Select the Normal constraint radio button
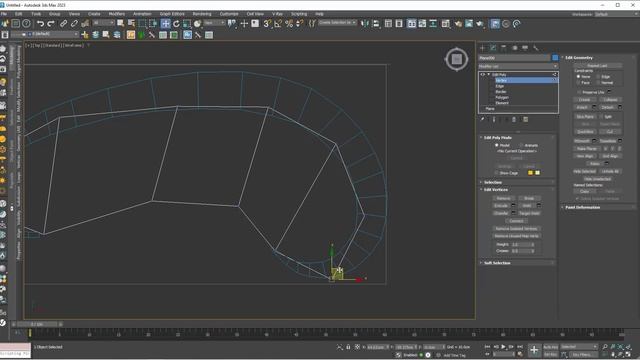Viewport: 640px width, 360px height. 598,82
